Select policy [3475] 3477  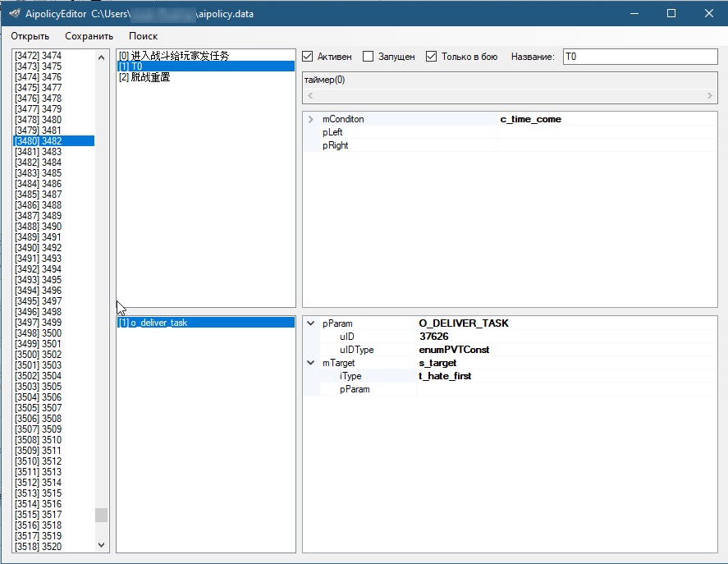[x=54, y=88]
